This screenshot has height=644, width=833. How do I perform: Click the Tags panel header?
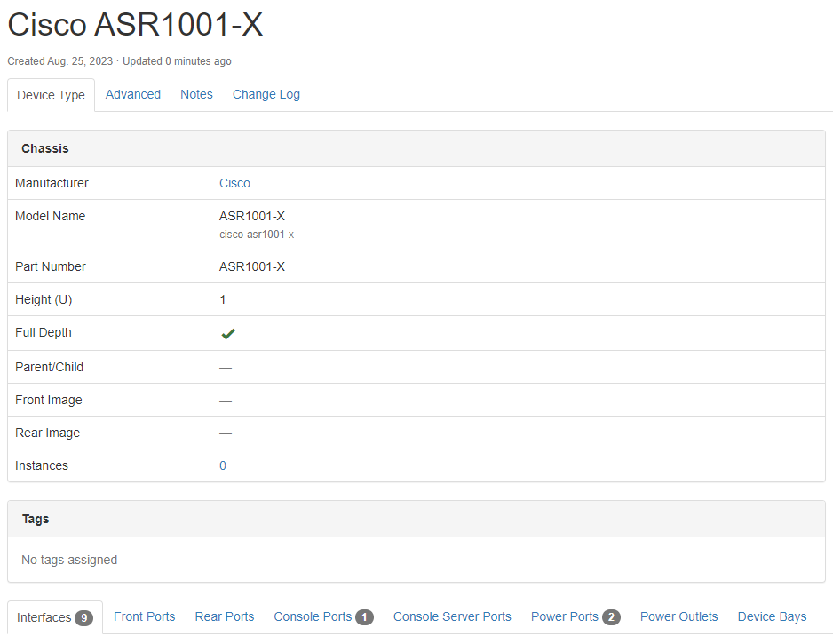[x=36, y=519]
